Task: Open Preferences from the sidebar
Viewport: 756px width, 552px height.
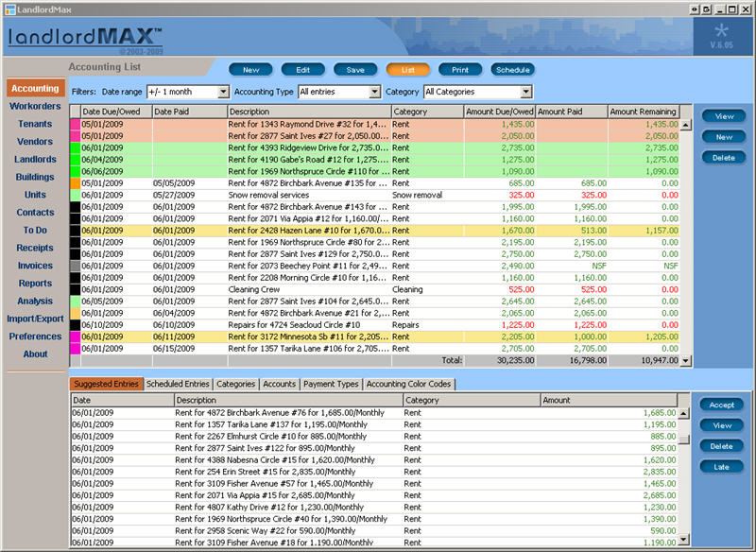Action: pyautogui.click(x=35, y=336)
